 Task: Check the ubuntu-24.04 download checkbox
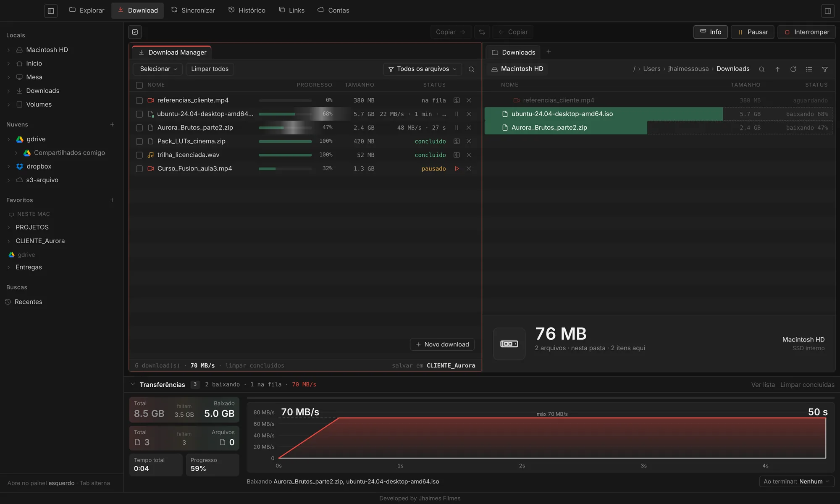tap(139, 114)
